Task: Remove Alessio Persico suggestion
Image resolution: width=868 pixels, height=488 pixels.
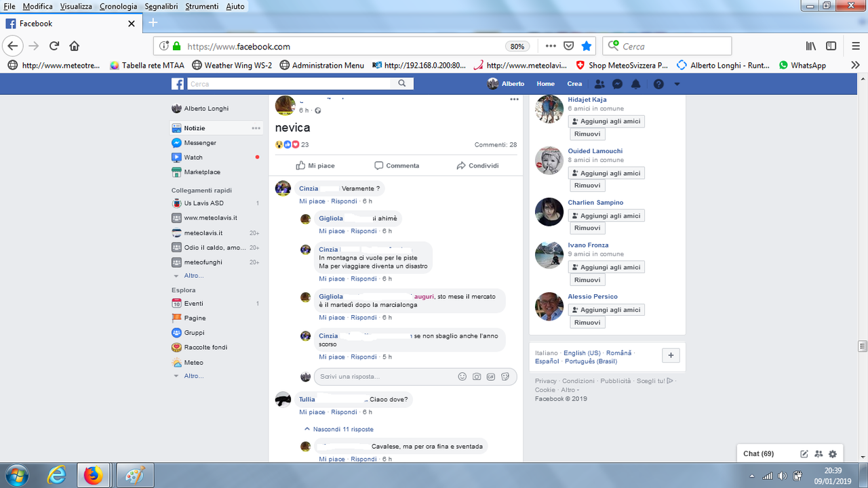Action: 587,323
